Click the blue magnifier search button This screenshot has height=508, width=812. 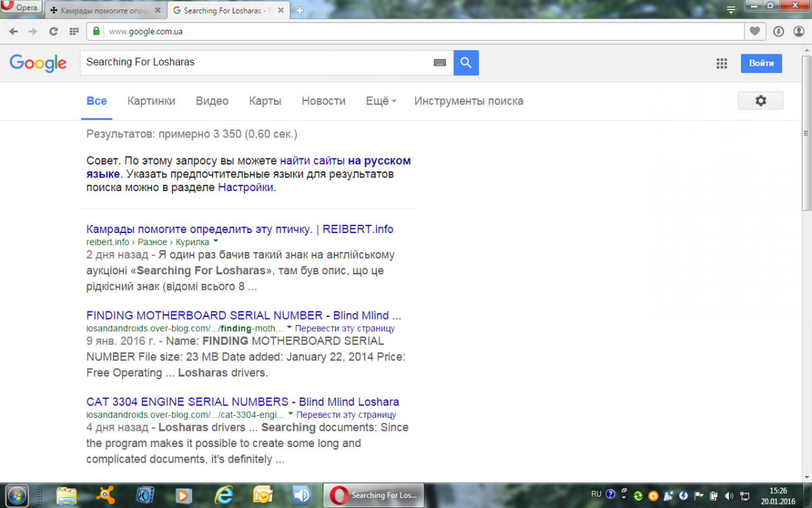pyautogui.click(x=466, y=62)
